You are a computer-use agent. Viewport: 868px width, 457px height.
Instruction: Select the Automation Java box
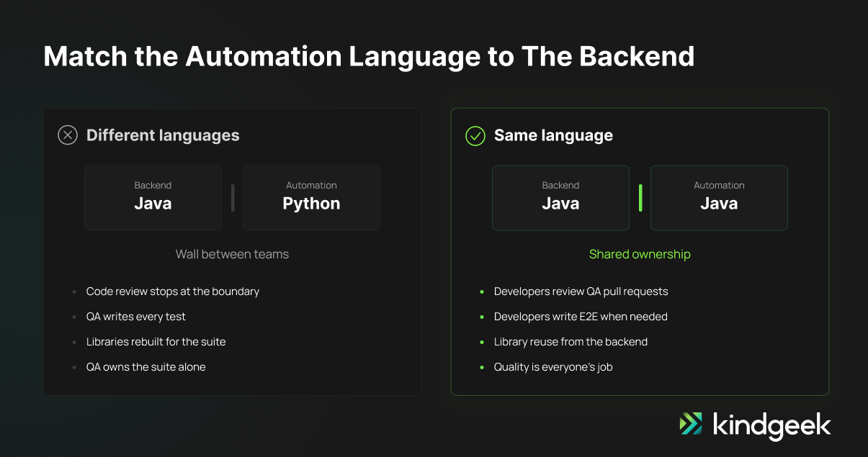[x=719, y=198]
